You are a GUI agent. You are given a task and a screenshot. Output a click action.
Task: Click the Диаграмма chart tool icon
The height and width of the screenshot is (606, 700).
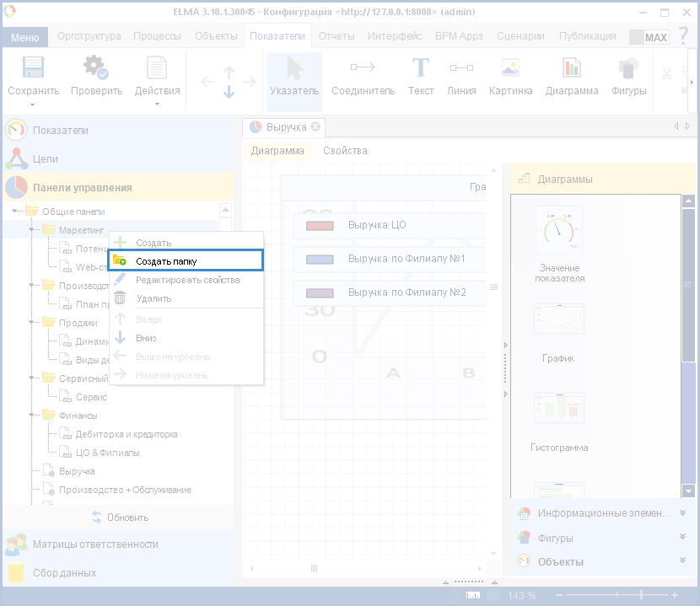(x=571, y=78)
